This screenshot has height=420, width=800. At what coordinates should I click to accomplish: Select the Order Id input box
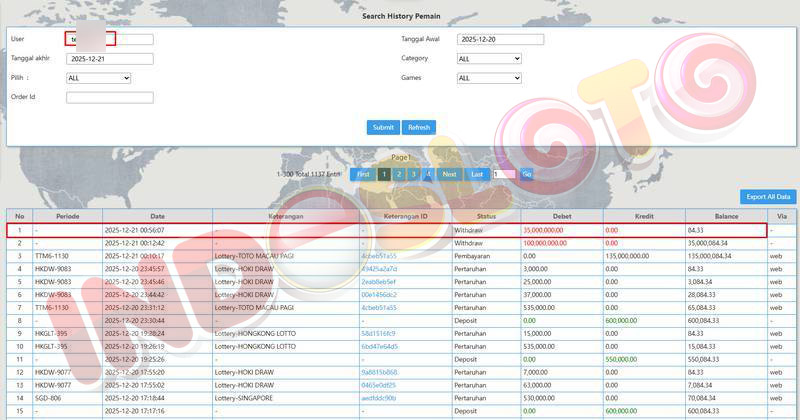click(110, 98)
